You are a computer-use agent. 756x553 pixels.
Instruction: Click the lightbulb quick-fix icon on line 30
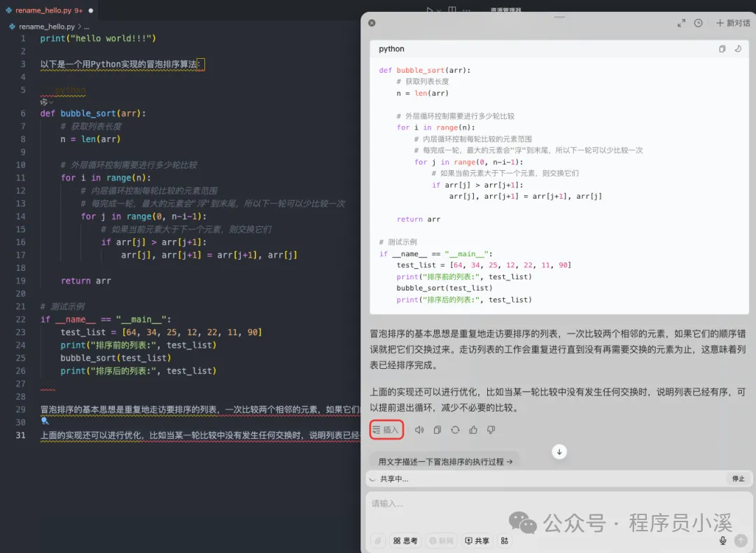click(44, 421)
